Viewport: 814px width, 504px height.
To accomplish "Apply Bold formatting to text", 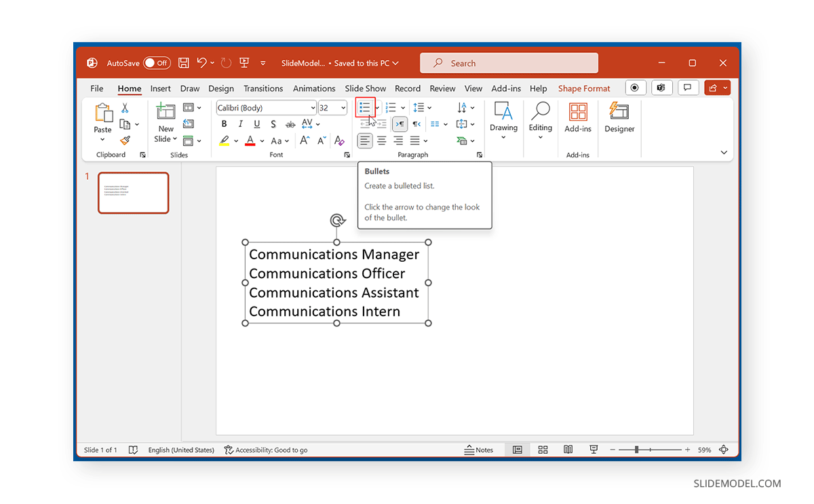I will tap(224, 124).
